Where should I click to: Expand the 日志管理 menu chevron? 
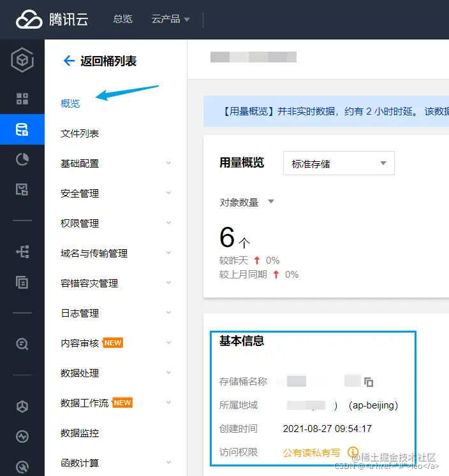168,313
